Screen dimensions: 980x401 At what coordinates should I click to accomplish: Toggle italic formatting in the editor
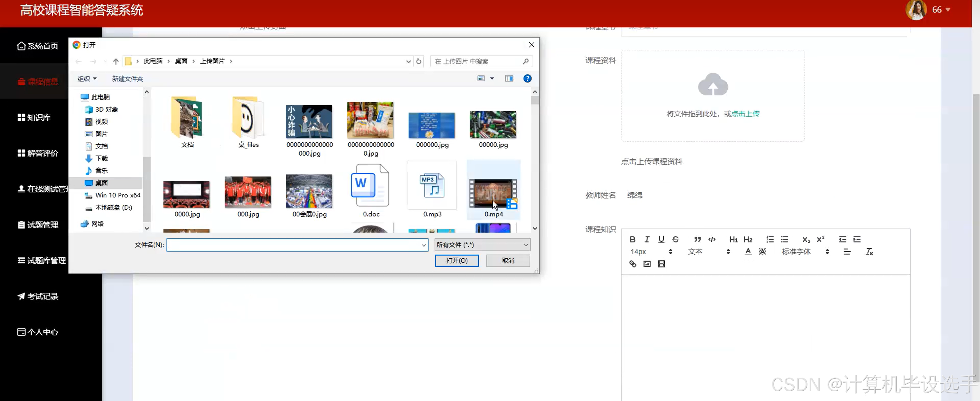(x=647, y=239)
